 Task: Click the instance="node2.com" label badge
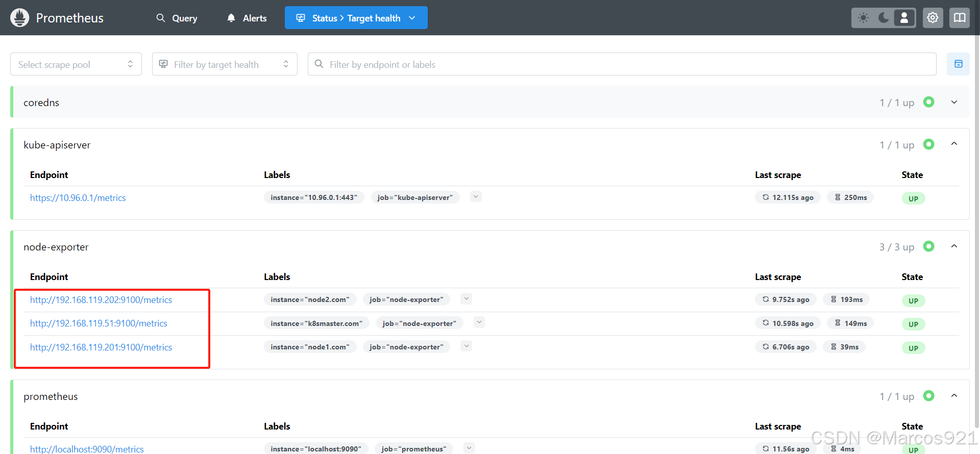[310, 299]
